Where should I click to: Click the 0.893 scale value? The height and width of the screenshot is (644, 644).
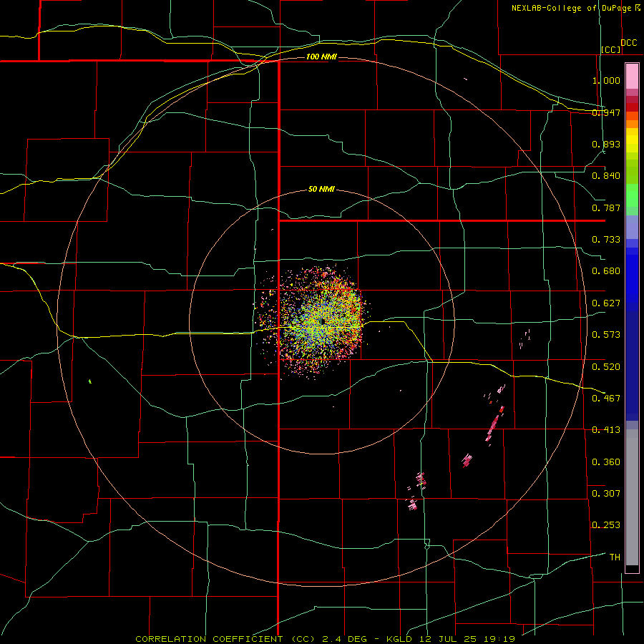[606, 144]
